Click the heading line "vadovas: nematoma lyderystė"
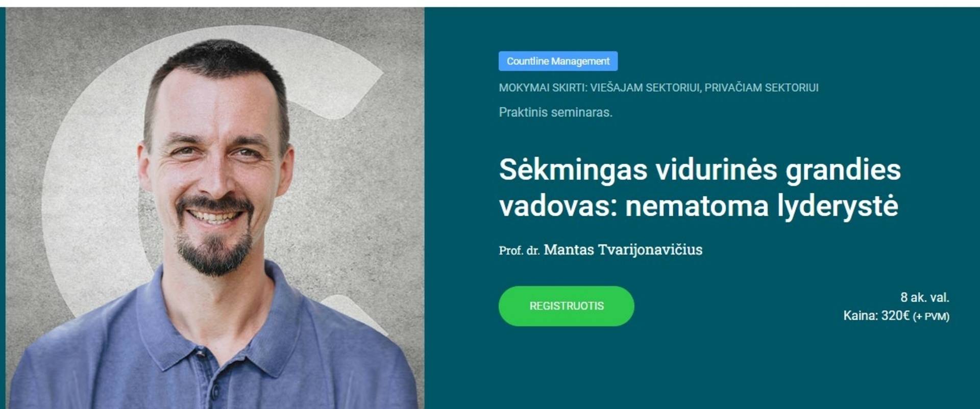Image resolution: width=980 pixels, height=409 pixels. coord(698,207)
